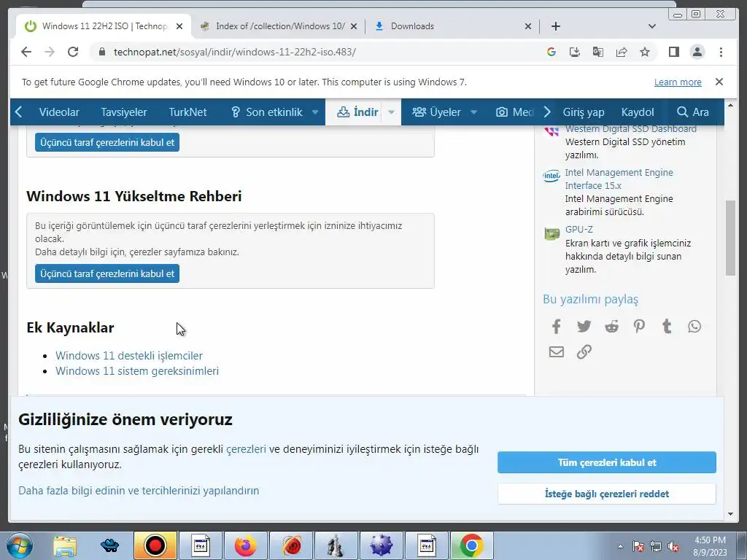The image size is (747, 560).
Task: Share this page icon in address bar
Action: pyautogui.click(x=622, y=52)
